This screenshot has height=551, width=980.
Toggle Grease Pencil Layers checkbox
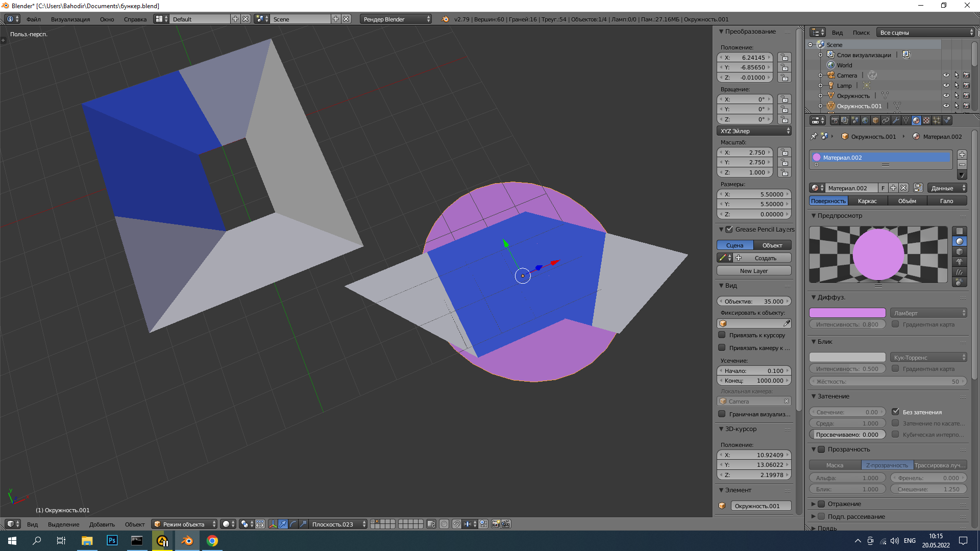click(729, 229)
